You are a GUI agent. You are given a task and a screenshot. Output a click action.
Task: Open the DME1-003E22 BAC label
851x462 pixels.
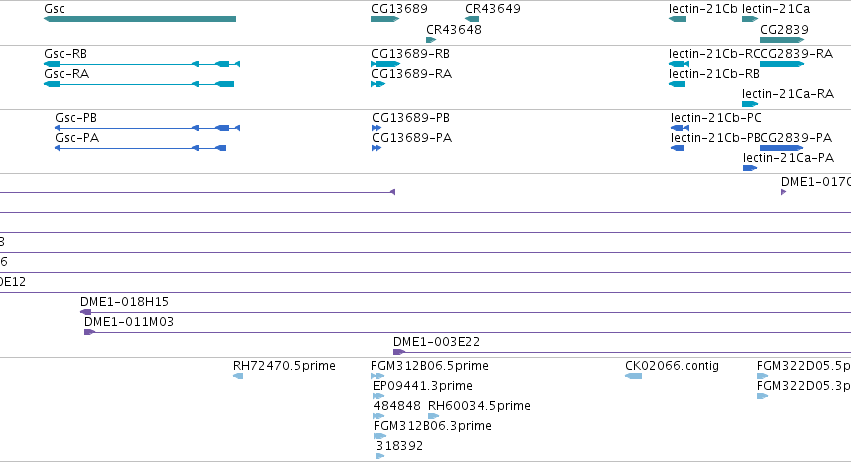coord(437,342)
